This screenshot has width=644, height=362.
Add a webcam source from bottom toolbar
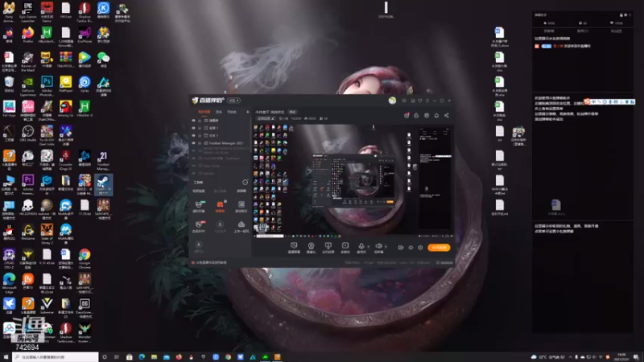tap(311, 247)
